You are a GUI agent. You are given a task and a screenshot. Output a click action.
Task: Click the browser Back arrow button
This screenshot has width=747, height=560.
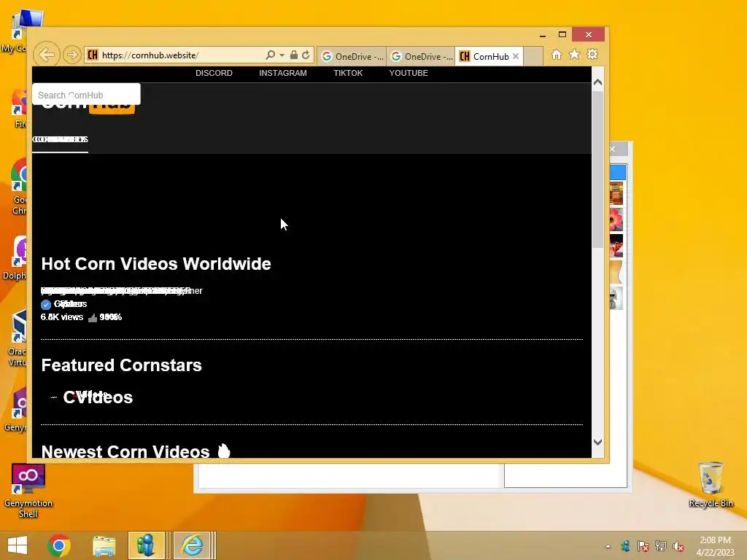point(46,55)
